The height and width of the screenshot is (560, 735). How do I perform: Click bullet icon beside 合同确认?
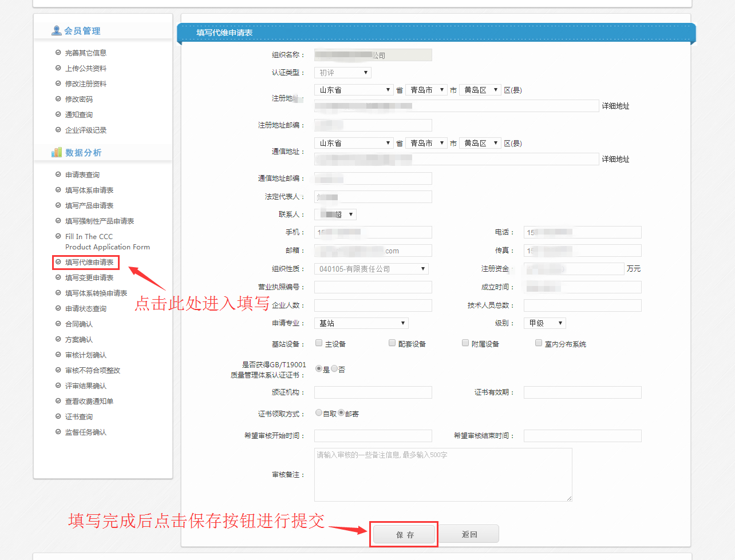[x=58, y=324]
